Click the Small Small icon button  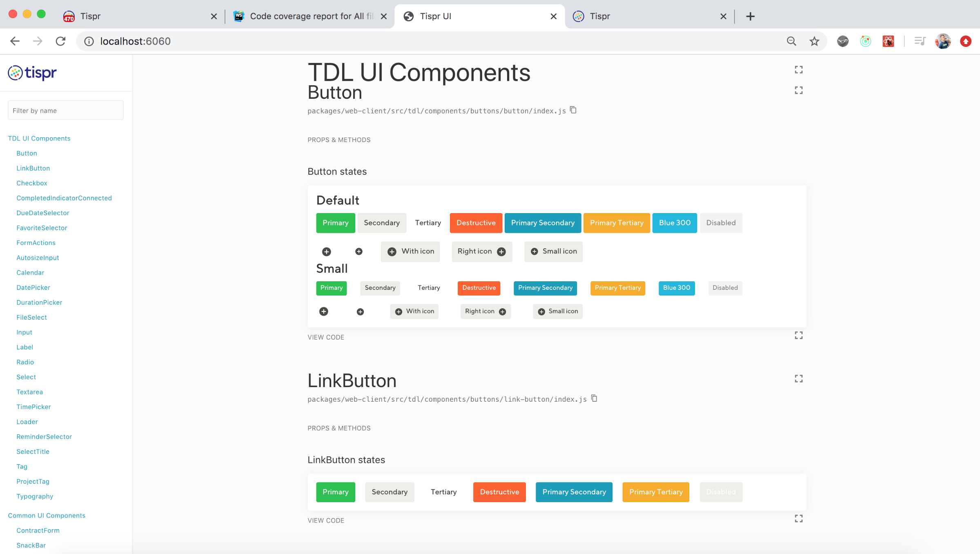click(x=558, y=311)
